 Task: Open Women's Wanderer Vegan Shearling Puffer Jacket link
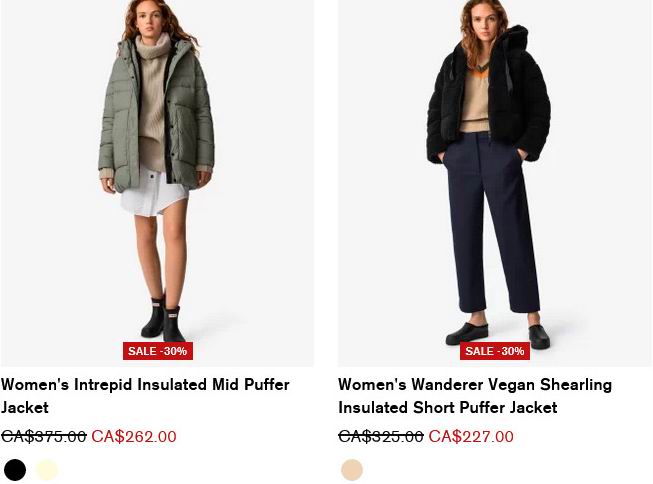tap(475, 396)
